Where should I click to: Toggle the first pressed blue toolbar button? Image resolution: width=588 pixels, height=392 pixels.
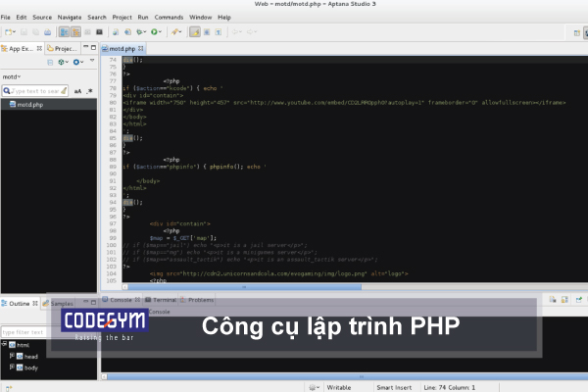[x=64, y=32]
